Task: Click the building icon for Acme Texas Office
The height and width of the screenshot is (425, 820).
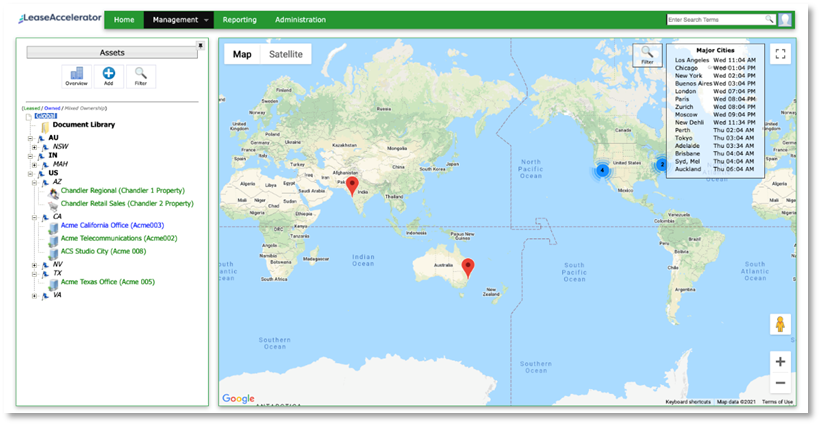Action: coord(53,284)
